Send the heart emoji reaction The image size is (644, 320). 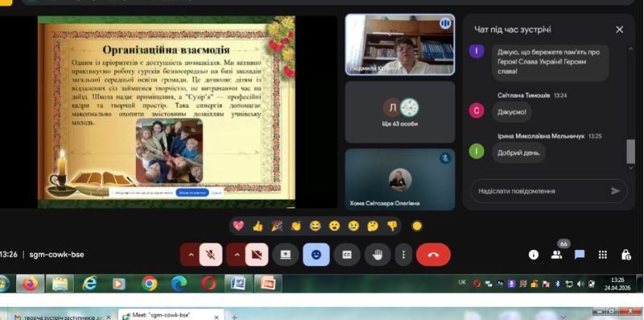(238, 226)
